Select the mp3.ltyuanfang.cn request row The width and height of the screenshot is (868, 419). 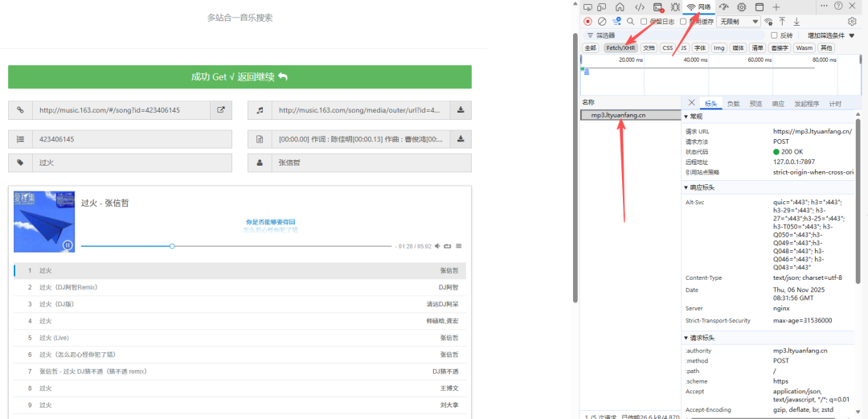click(x=631, y=115)
